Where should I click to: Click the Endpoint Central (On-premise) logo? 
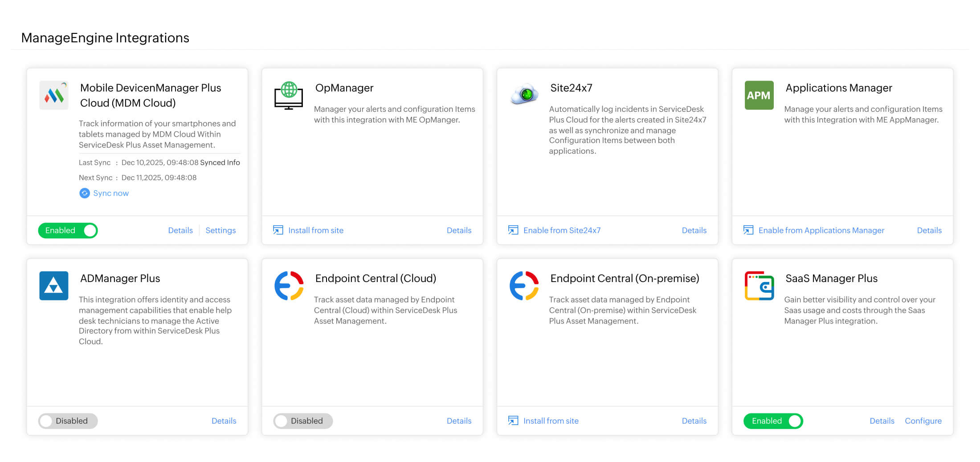pos(524,286)
